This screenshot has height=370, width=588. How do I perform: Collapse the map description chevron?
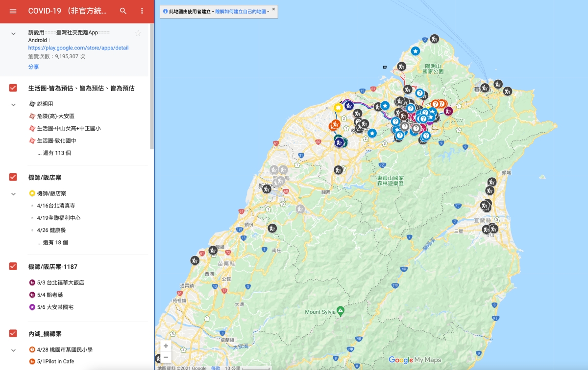[14, 33]
